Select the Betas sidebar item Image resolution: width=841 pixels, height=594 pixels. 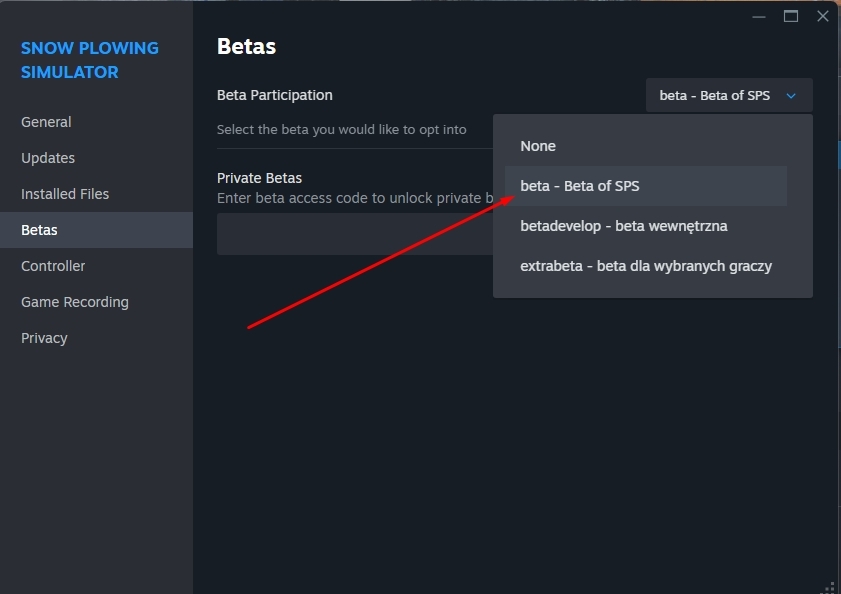click(x=40, y=230)
